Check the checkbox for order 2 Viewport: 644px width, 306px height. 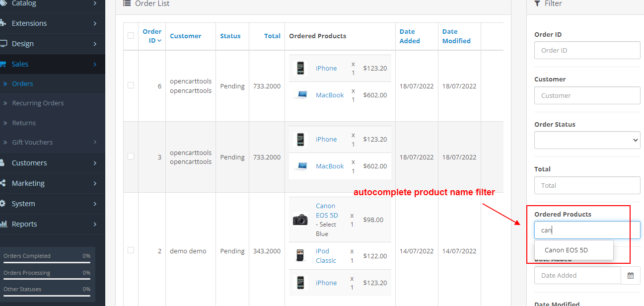tap(131, 250)
